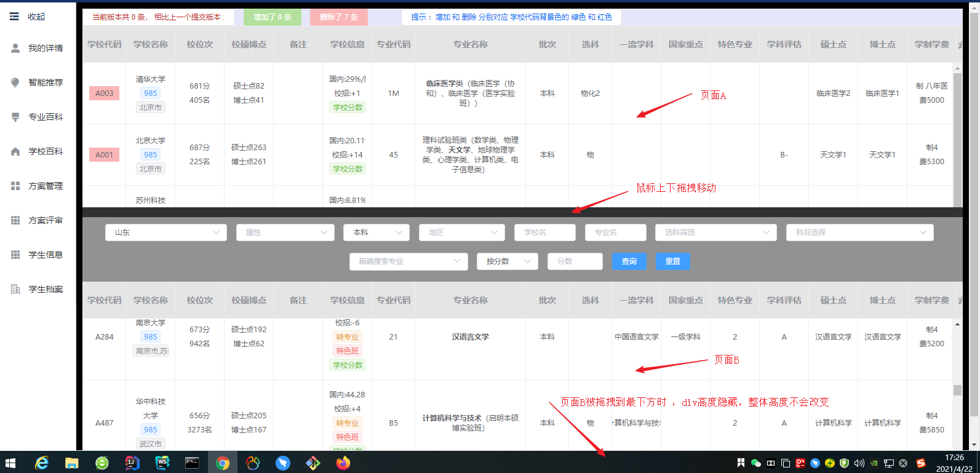
Task: Open File Explorer from taskbar
Action: pyautogui.click(x=72, y=463)
